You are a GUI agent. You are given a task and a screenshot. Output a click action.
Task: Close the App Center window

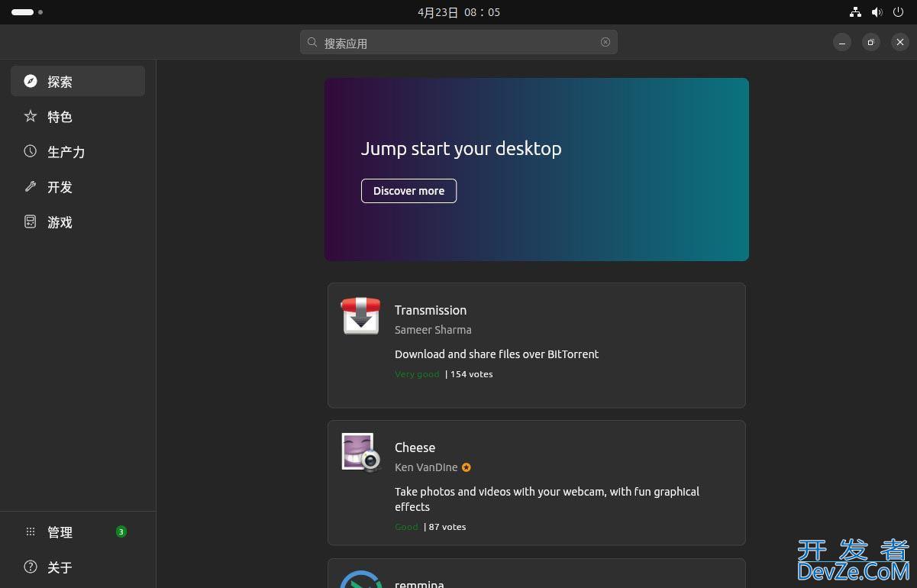tap(899, 42)
